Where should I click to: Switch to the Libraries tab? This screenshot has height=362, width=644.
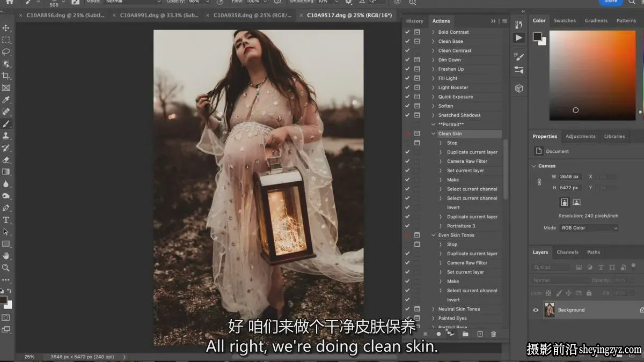[x=614, y=137]
